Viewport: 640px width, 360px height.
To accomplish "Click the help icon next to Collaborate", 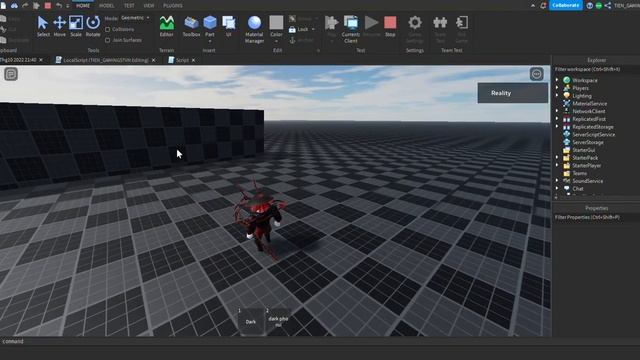I will coord(589,5).
